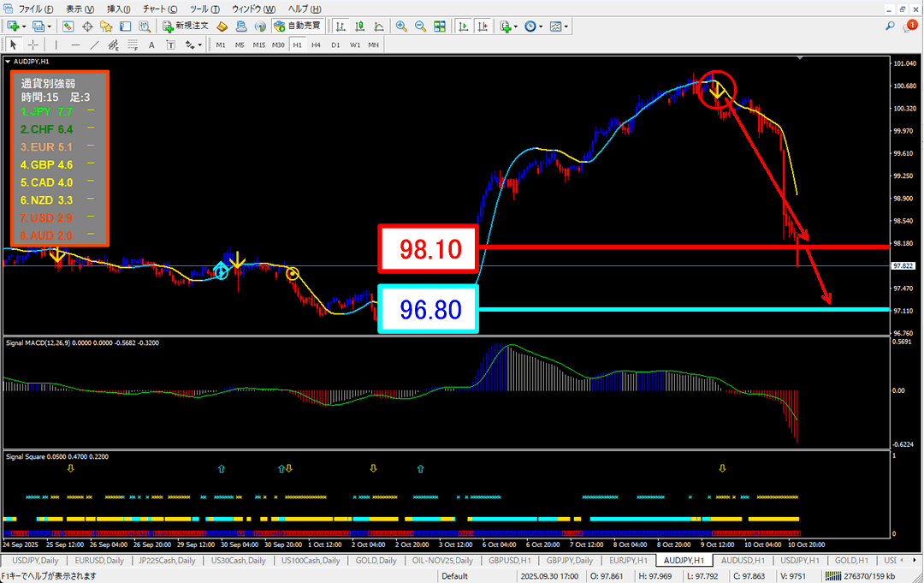Expand the indicators list dropdown
Viewport: 924px width, 583px height.
coord(517,26)
